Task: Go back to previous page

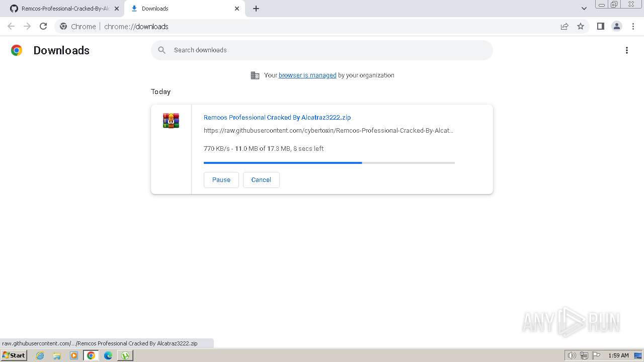Action: (x=11, y=26)
